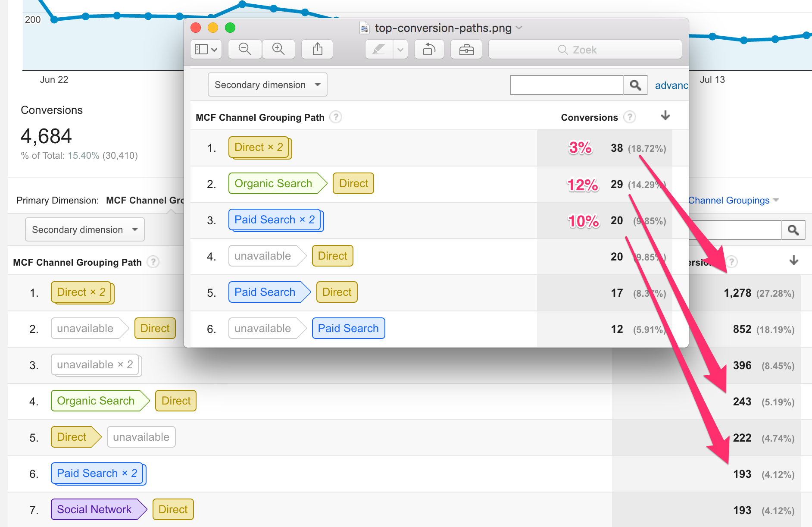The width and height of the screenshot is (812, 527).
Task: Click the search magnifier button in Analytics
Action: point(636,85)
